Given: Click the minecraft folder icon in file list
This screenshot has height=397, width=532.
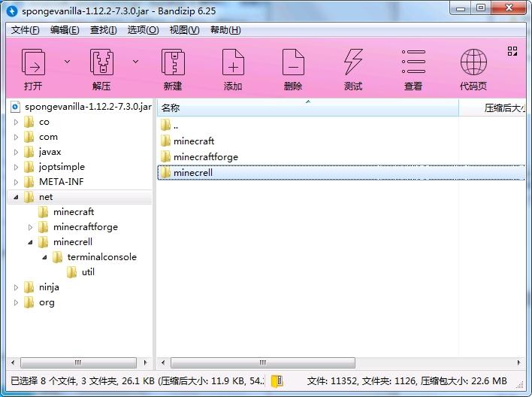Looking at the screenshot, I should click(165, 141).
